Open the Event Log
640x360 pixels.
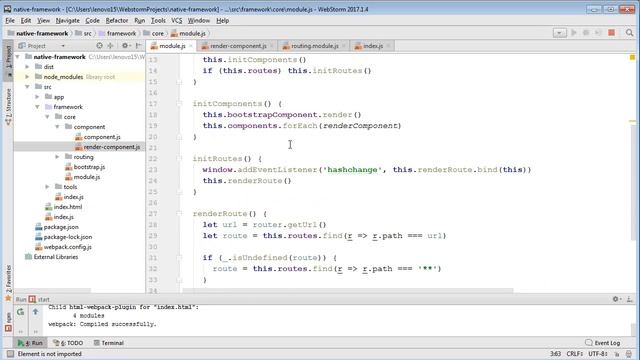[602, 343]
